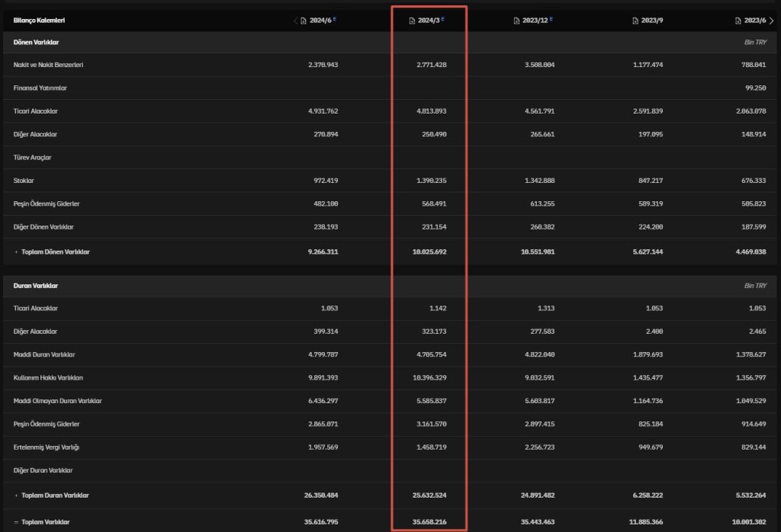Click the Ertelenmiş Vergi Varlığı row label
Image resolution: width=781 pixels, height=532 pixels.
pos(47,447)
